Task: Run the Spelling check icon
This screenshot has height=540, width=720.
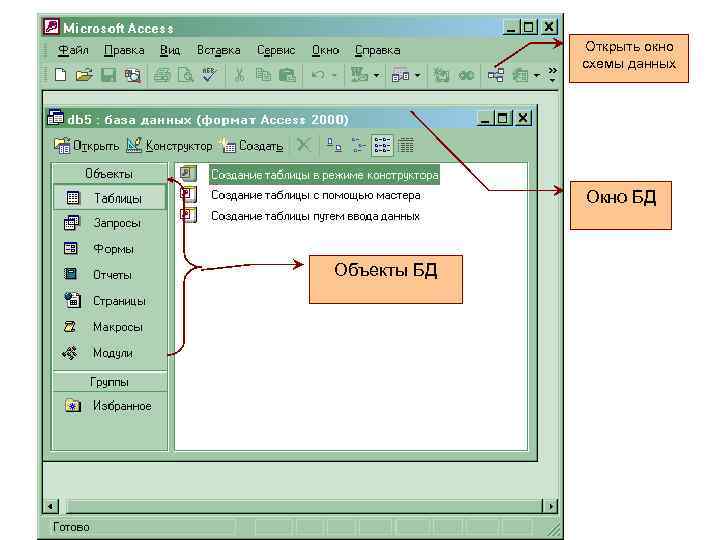Action: 209,75
